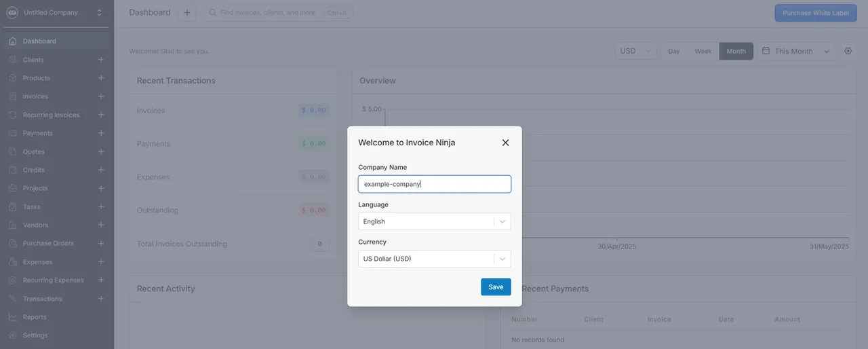
Task: Click the Expenses sidebar icon
Action: (x=12, y=262)
